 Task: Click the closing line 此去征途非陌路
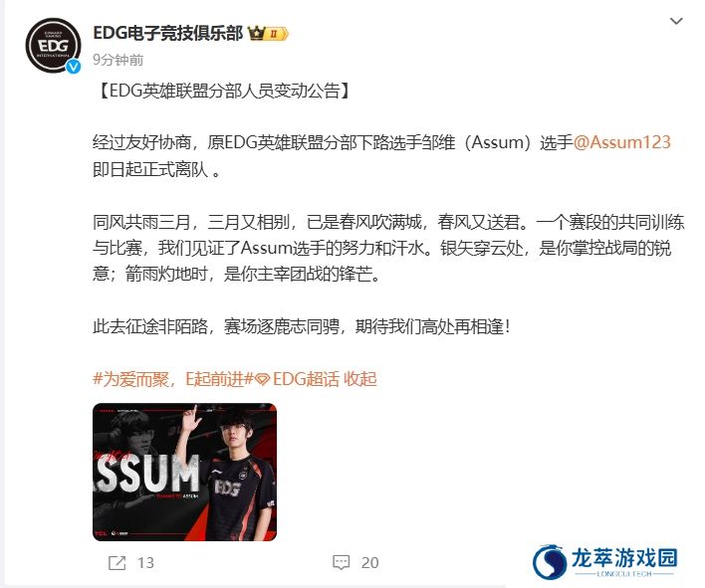click(x=302, y=326)
